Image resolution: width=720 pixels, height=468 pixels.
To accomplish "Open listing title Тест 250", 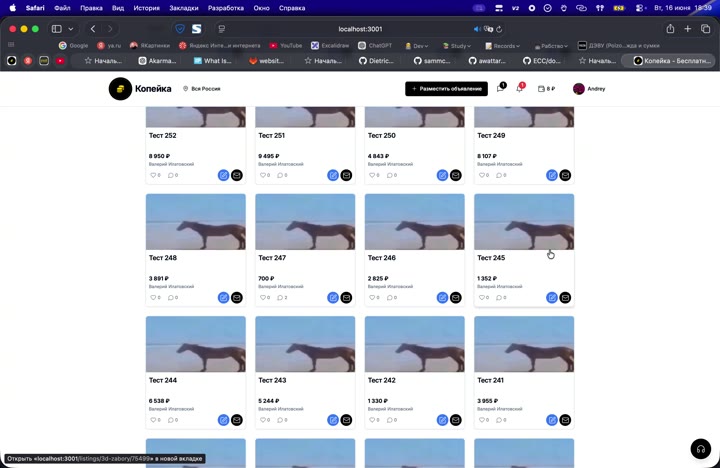I will 382,135.
